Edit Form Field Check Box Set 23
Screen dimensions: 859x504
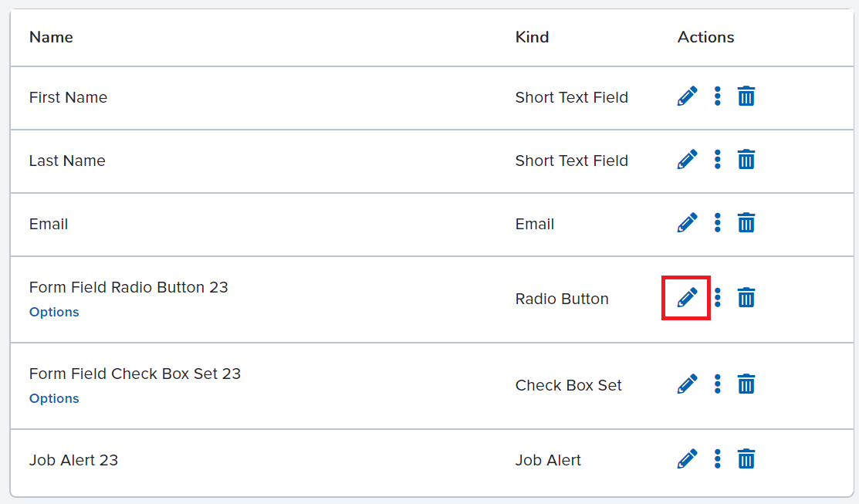687,384
